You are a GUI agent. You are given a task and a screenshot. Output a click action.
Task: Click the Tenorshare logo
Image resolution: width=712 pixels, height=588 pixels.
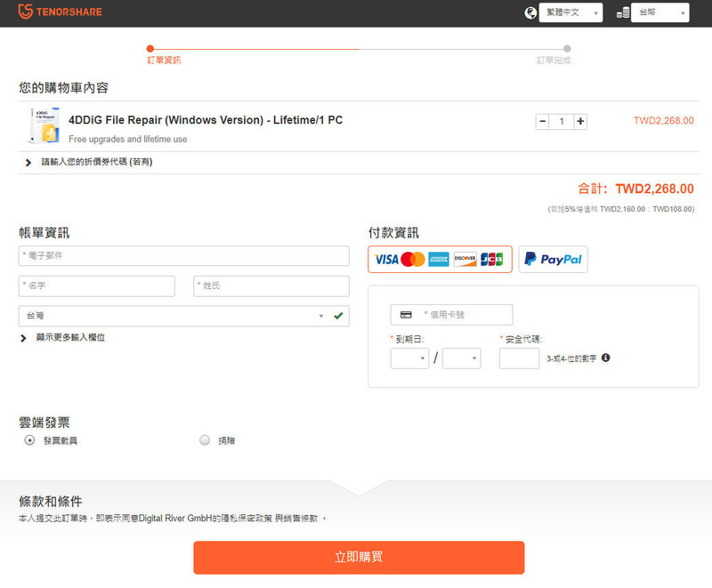pos(60,12)
